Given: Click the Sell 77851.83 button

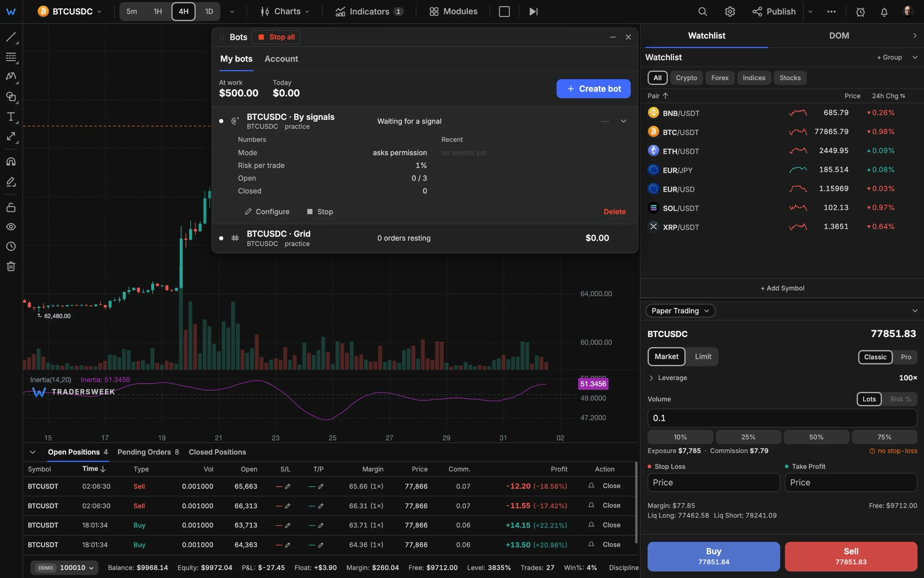Looking at the screenshot, I should (851, 556).
